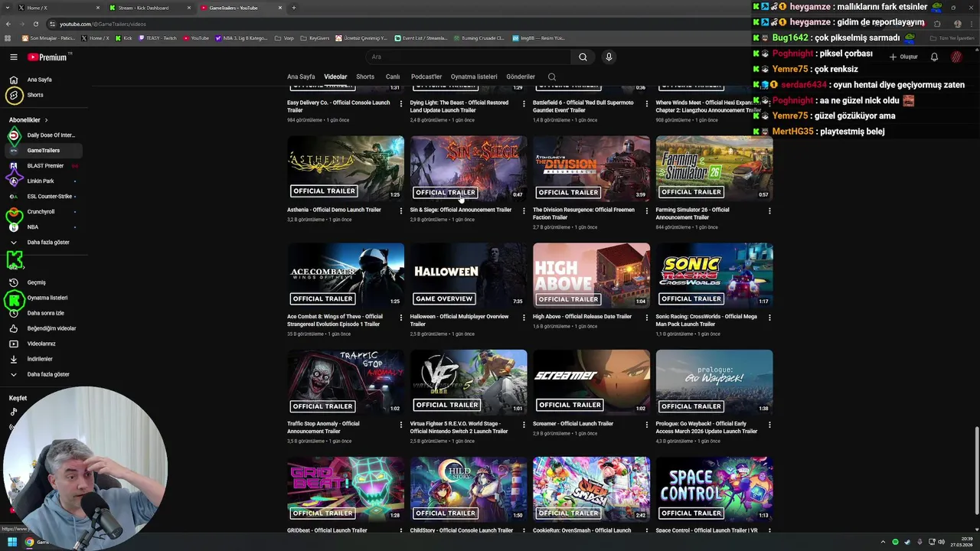Switch to the Podcast'ler channel tab
980x551 pixels.
click(426, 77)
